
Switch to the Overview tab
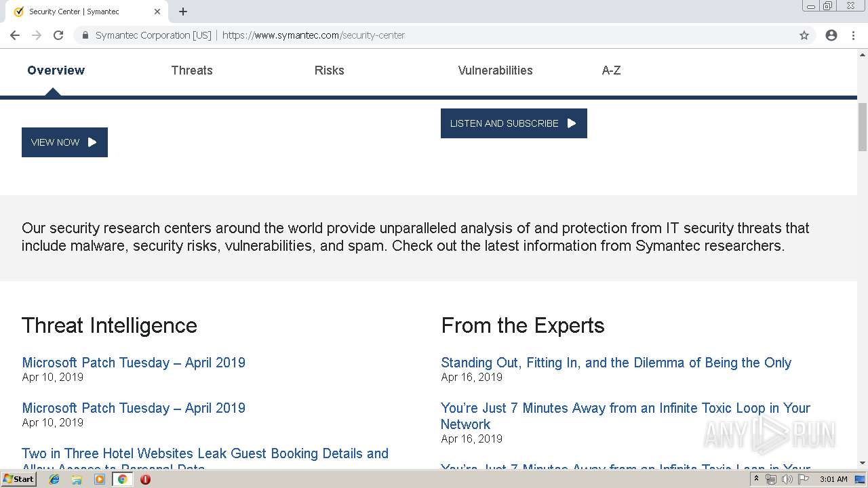(x=56, y=70)
